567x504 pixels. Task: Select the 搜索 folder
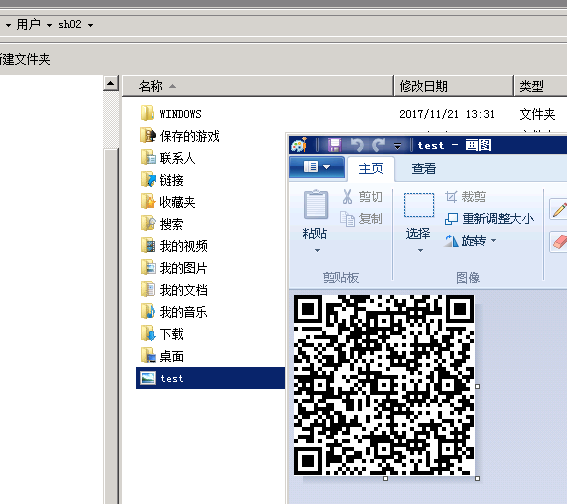162,224
